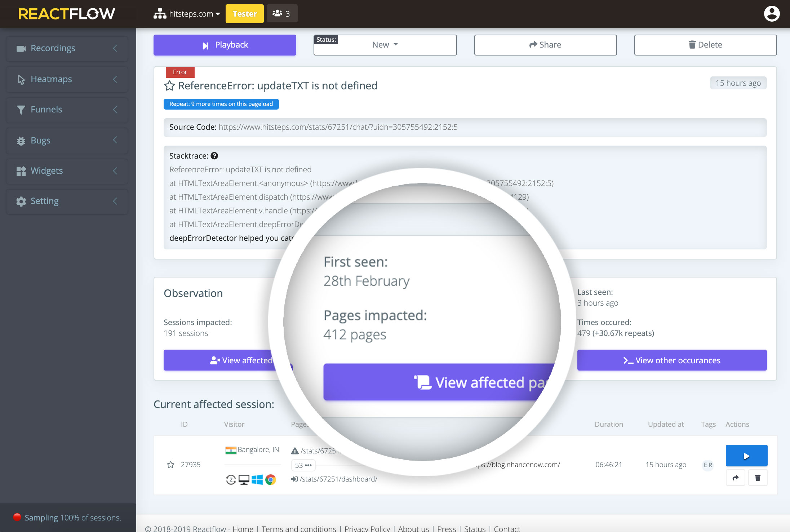790x532 pixels.
Task: Open Privacy Policy footer link
Action: (367, 528)
